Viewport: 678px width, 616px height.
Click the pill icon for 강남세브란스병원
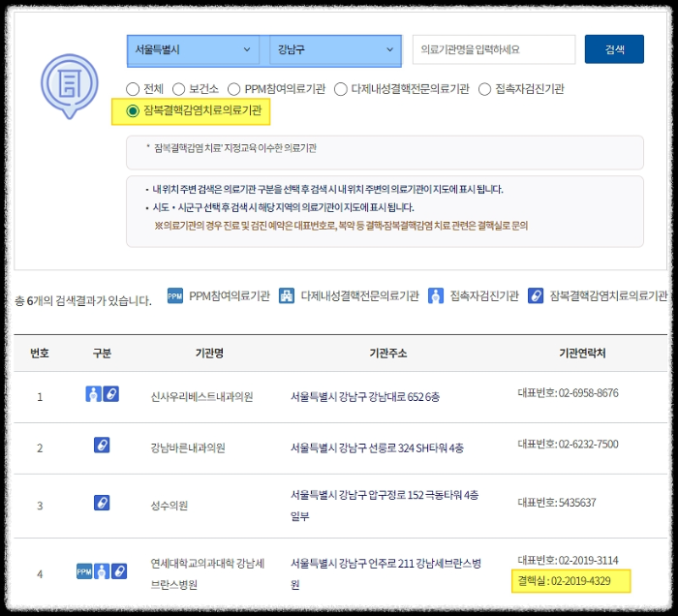(119, 571)
